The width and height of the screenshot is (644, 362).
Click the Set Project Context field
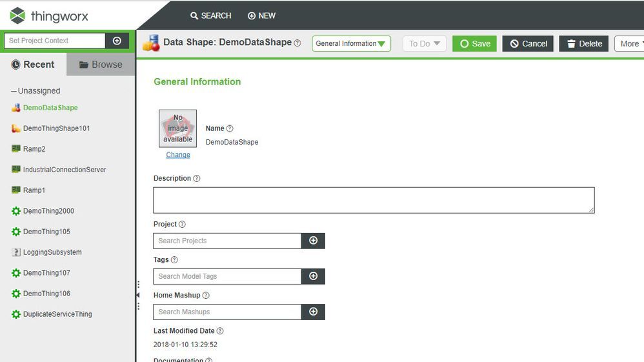(x=55, y=41)
